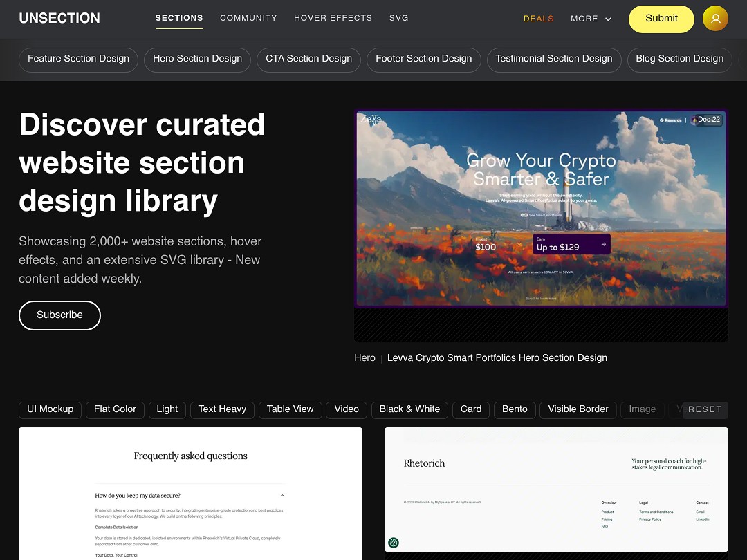Select the SVG navigation tab
The image size is (747, 560).
399,18
